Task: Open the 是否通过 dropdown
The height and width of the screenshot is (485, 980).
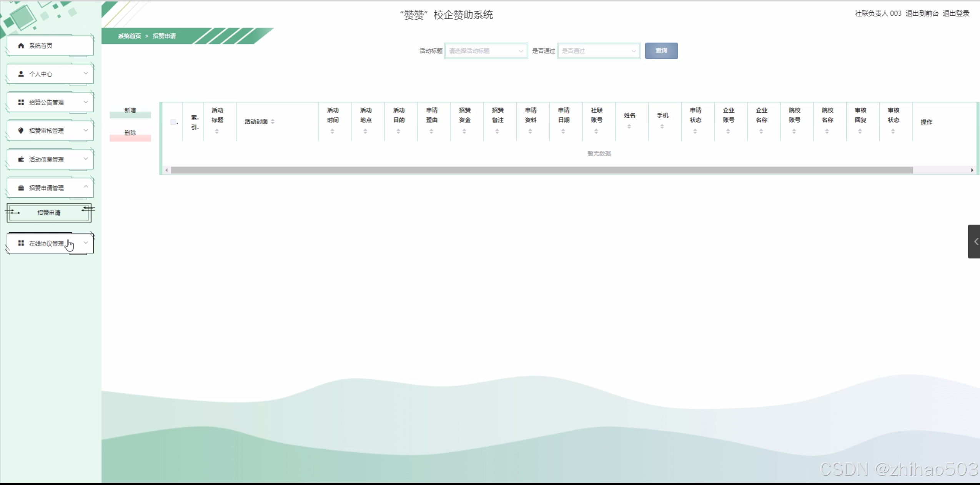Action: [598, 51]
